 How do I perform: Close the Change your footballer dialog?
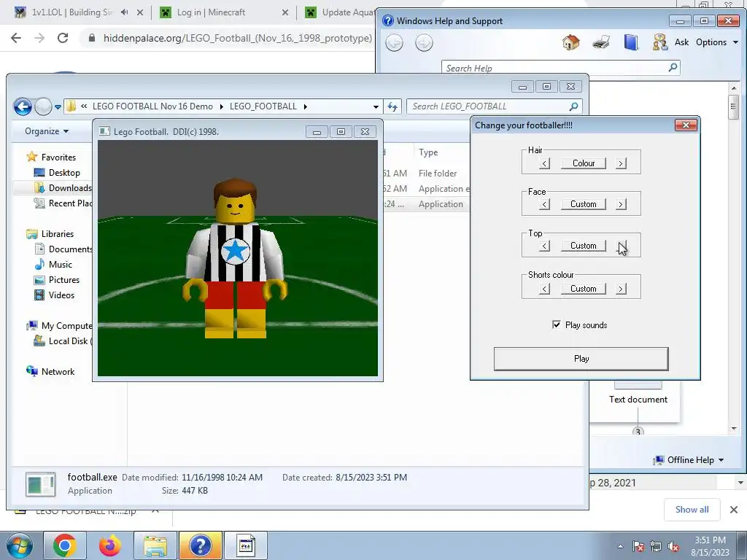[x=686, y=125]
